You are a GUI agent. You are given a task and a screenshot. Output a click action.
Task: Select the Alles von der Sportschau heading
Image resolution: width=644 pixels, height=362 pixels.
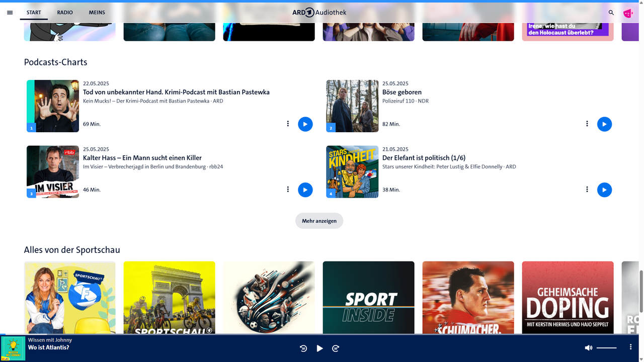[72, 250]
